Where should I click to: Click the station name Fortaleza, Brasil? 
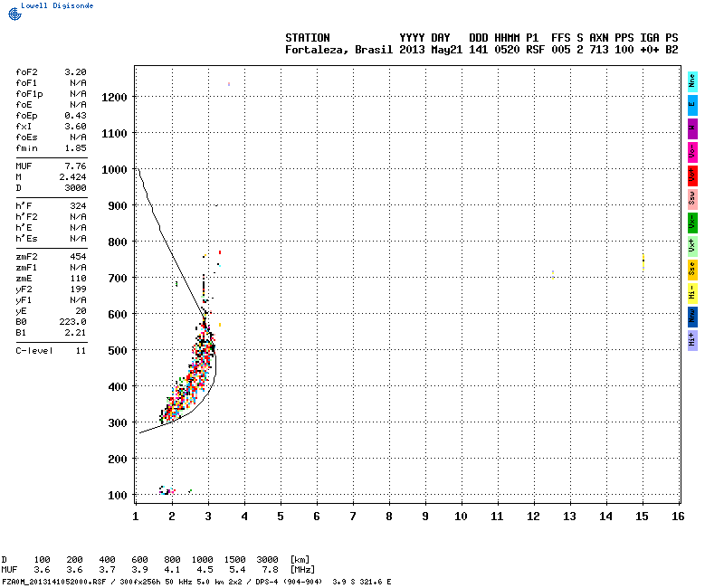[338, 50]
